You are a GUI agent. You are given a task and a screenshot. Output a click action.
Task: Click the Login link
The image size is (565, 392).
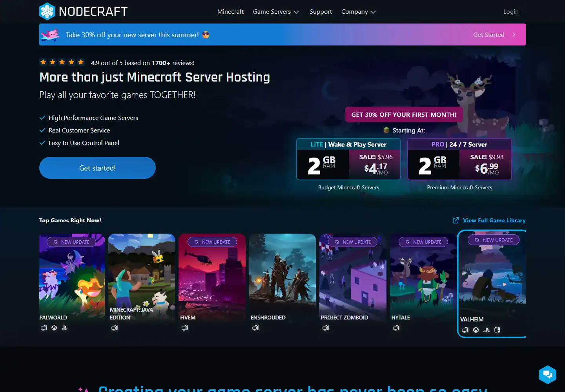pos(511,12)
